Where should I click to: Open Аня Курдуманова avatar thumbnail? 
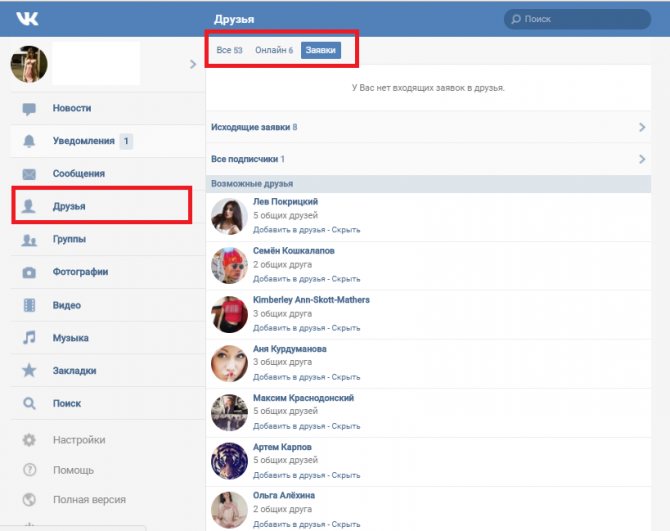pyautogui.click(x=229, y=363)
